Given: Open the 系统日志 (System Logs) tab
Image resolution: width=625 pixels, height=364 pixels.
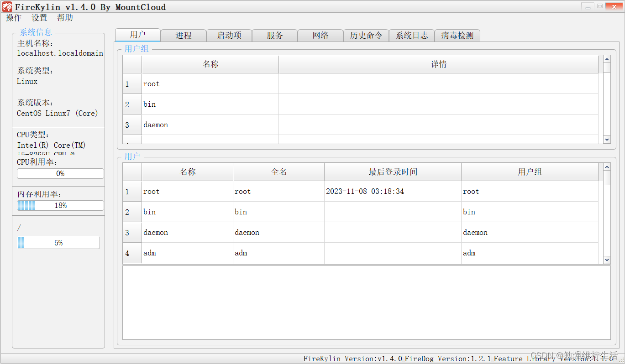Looking at the screenshot, I should [x=411, y=35].
